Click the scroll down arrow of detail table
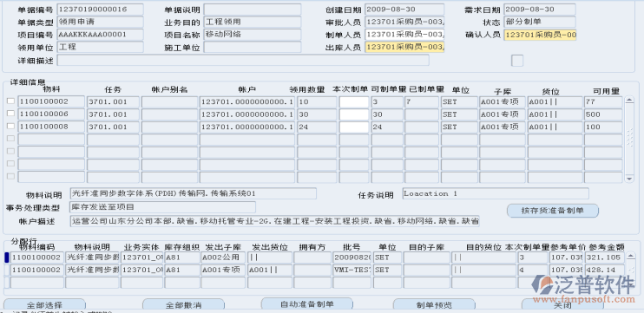Image resolution: width=644 pixels, height=313 pixels. click(x=628, y=179)
